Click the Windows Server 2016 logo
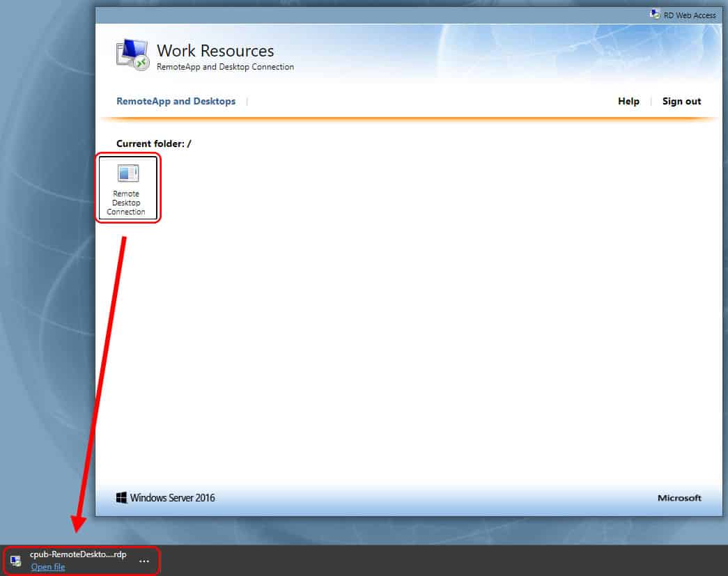This screenshot has height=576, width=728. (121, 497)
